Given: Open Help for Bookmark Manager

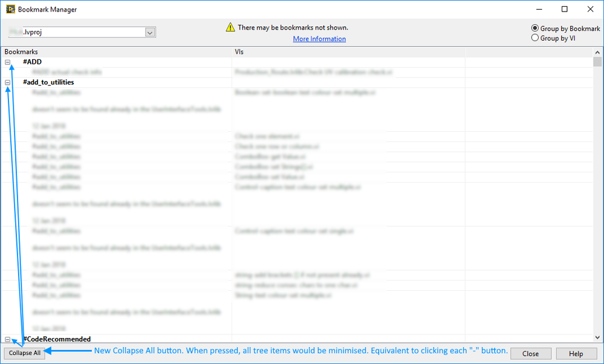Looking at the screenshot, I should [x=576, y=354].
